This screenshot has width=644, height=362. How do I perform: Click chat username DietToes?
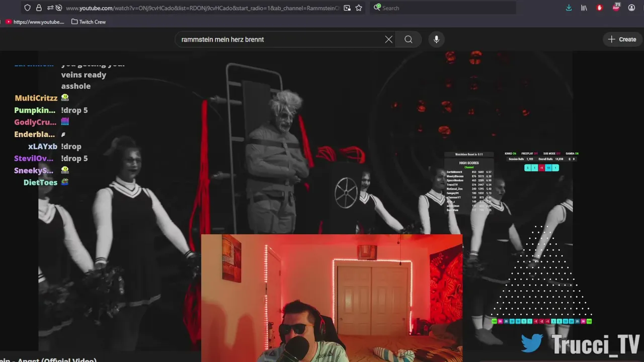click(x=40, y=183)
